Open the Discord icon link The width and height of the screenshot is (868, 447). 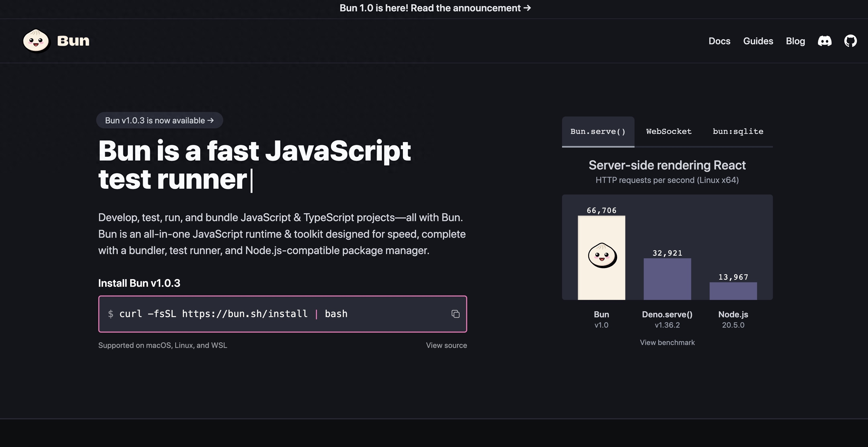[825, 41]
